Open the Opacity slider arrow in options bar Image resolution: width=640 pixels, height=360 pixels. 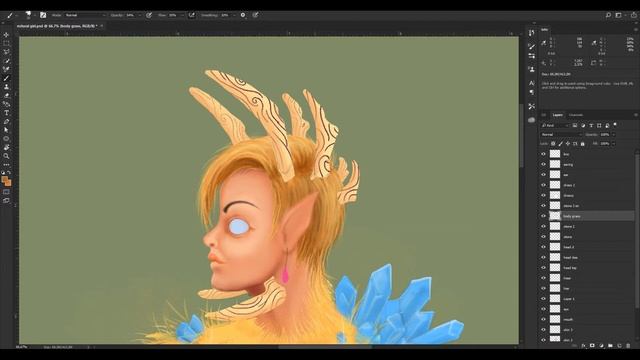tap(140, 15)
